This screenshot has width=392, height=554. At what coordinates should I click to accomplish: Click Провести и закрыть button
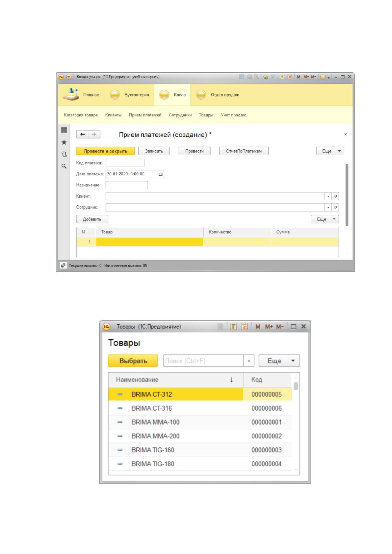(106, 151)
